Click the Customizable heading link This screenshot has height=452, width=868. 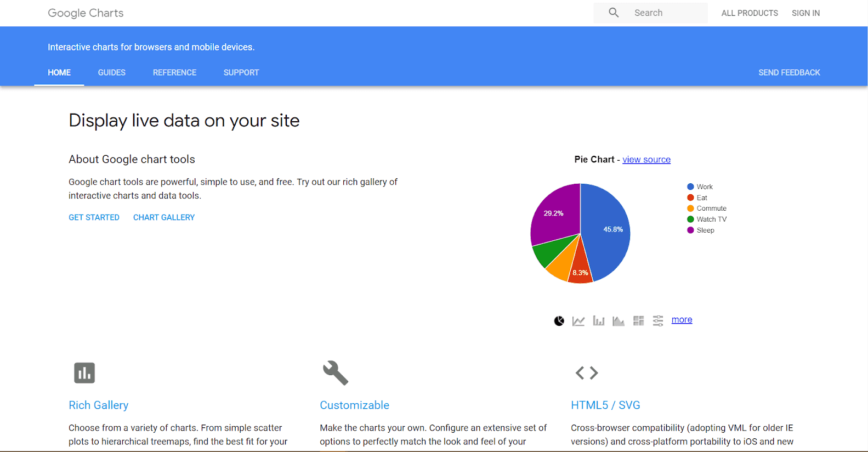click(x=355, y=405)
